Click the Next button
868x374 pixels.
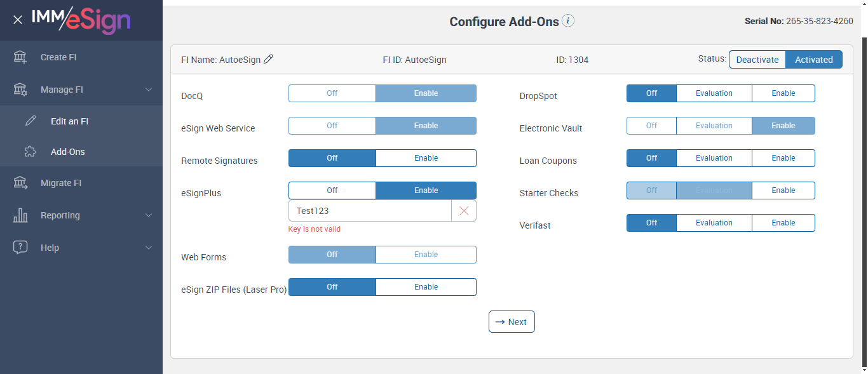512,322
